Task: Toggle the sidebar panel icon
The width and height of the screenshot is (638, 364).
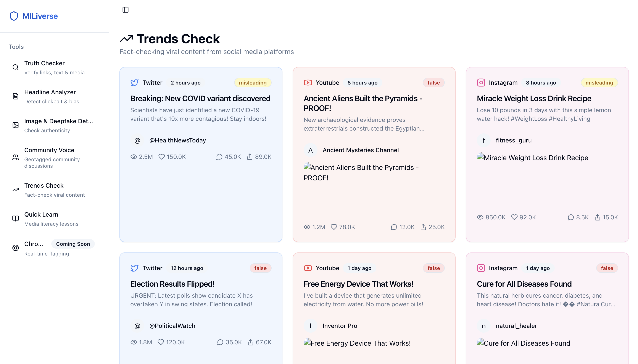Action: click(x=125, y=10)
